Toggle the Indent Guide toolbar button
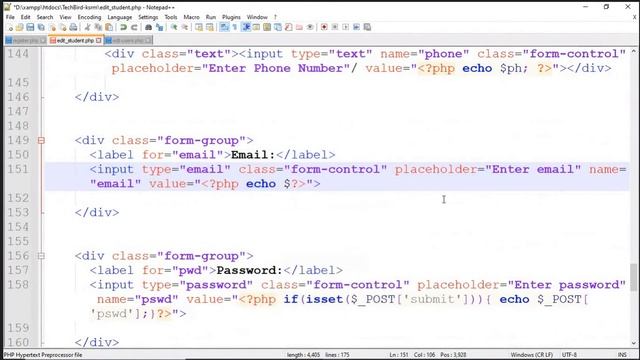Screen dimensions: 640x360 (246, 27)
